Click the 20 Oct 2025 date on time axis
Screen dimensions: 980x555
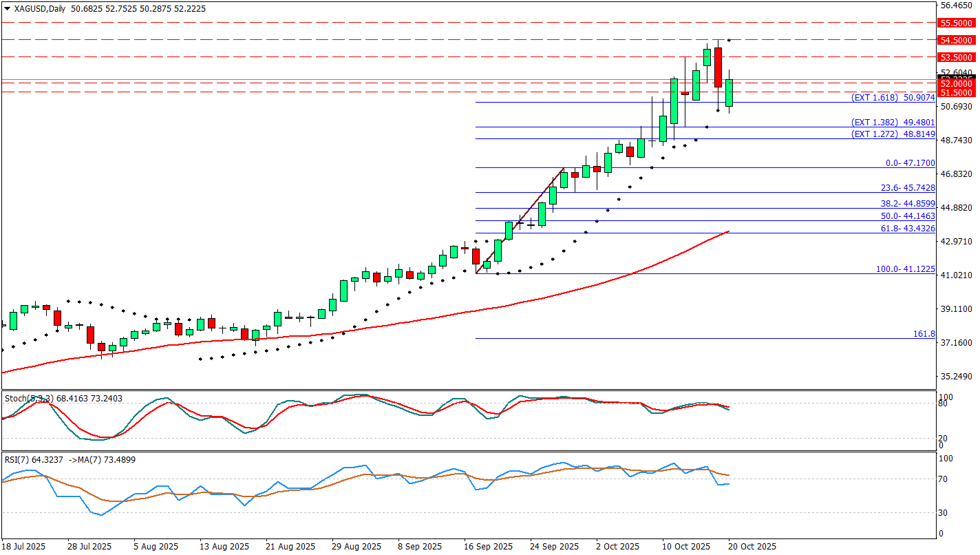coord(752,547)
